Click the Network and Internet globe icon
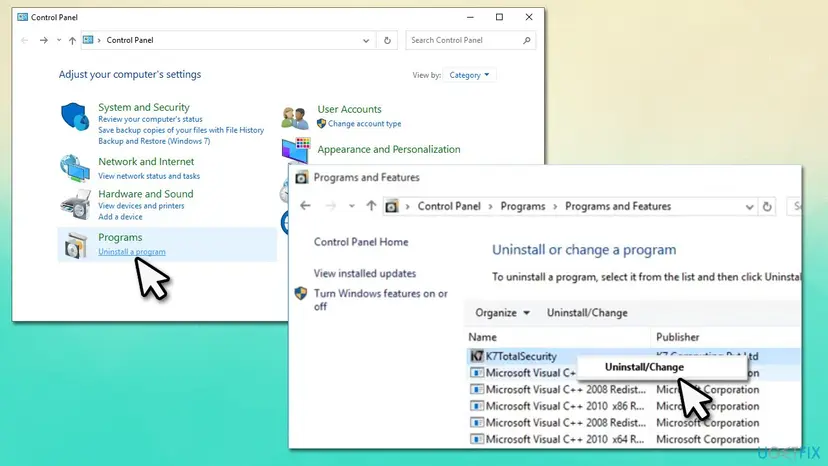Screen dimensions: 828x466 click(74, 167)
